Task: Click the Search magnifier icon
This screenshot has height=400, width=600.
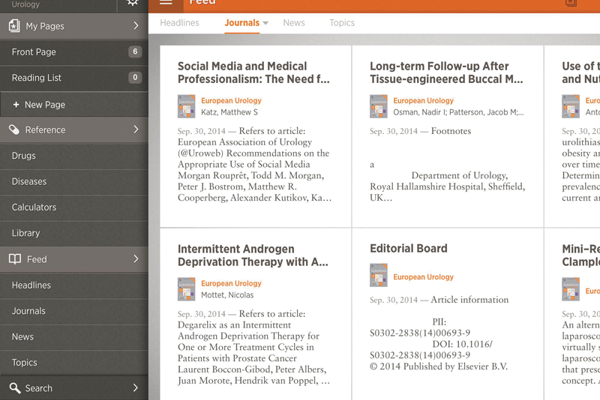Action: click(14, 388)
